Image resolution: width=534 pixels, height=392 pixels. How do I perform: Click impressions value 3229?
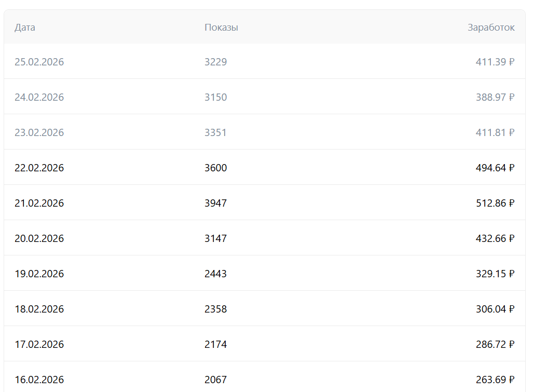[x=216, y=62]
